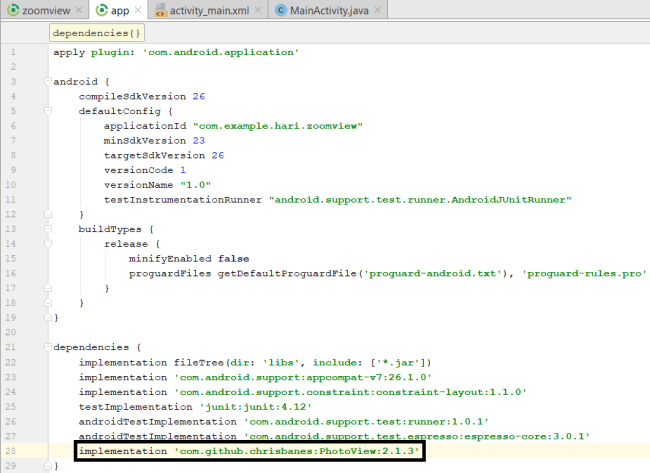Close the zoomview tab
Screen dimensions: 650x473
point(79,10)
